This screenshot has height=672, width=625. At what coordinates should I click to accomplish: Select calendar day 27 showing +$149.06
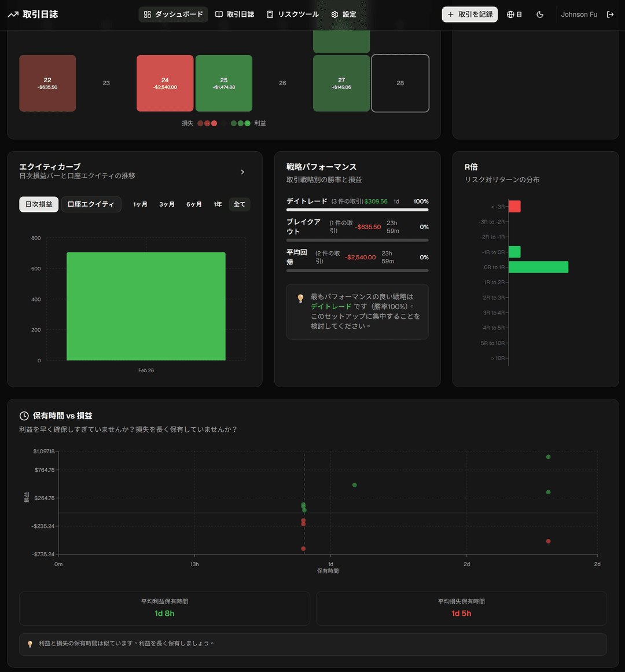click(x=341, y=83)
